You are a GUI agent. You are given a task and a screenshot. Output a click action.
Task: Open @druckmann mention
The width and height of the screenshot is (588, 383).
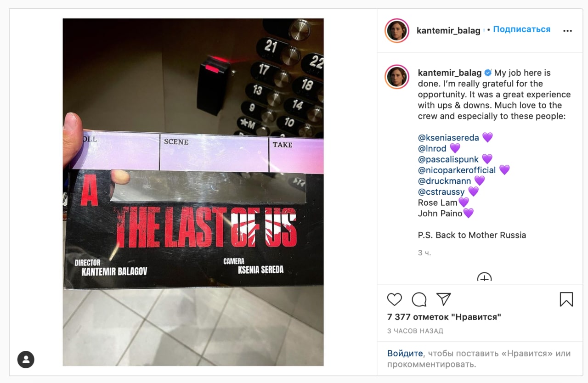click(x=445, y=181)
